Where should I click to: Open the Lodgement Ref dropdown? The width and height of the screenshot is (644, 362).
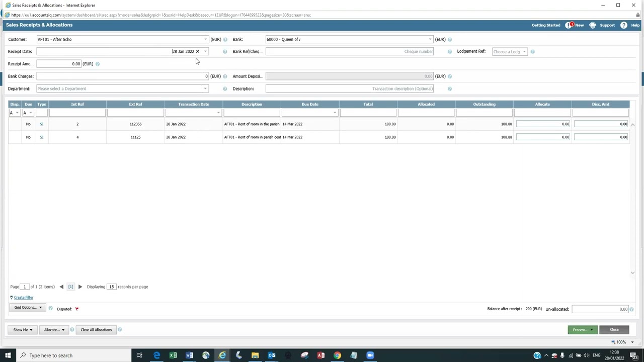click(x=524, y=52)
